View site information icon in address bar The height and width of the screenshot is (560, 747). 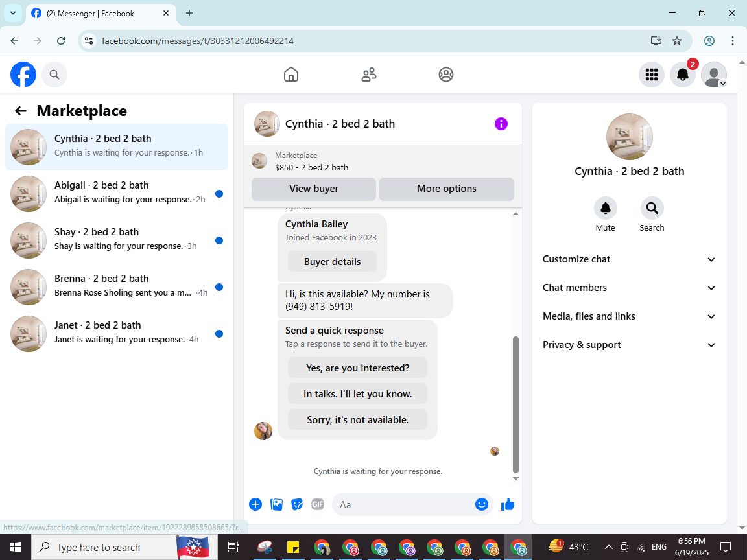[x=89, y=41]
